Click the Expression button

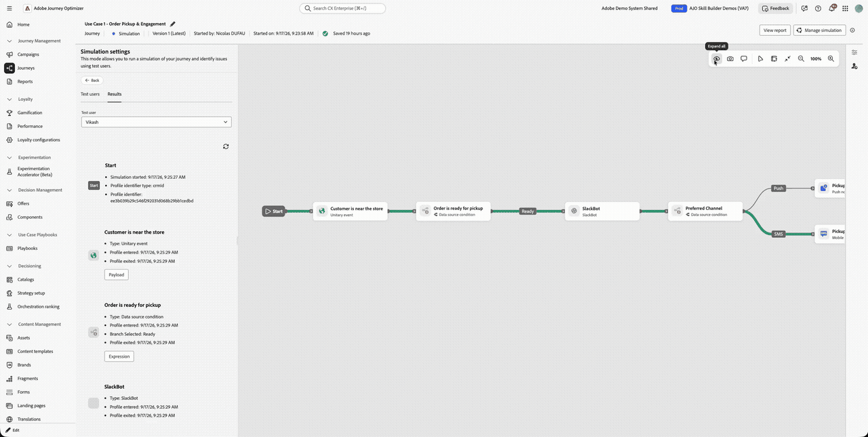pyautogui.click(x=119, y=356)
